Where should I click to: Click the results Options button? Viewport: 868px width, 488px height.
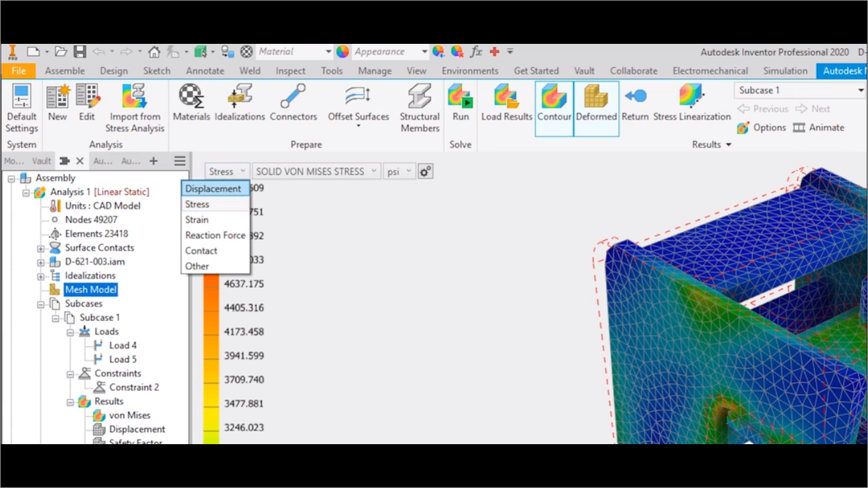point(762,128)
